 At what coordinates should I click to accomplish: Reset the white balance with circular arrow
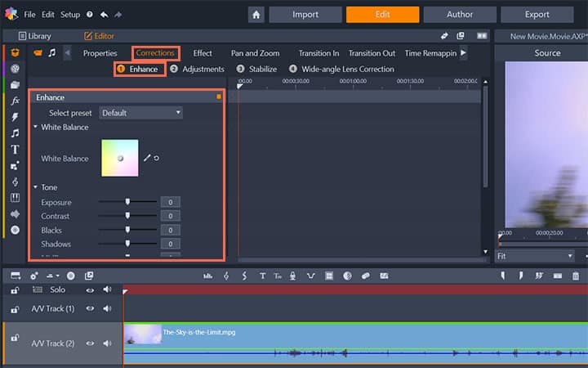coord(156,158)
